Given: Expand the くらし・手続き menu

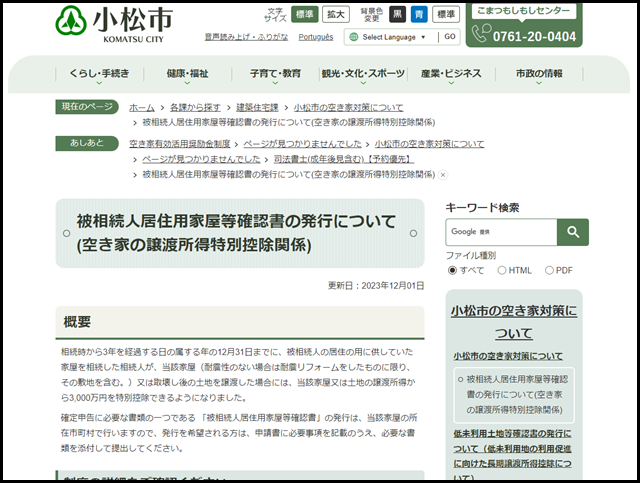Looking at the screenshot, I should click(99, 74).
